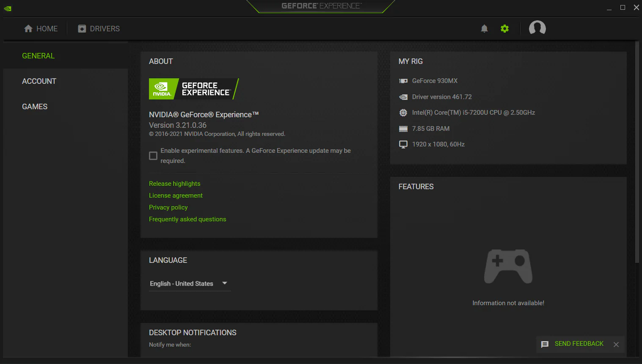Click the gamepad icon in Features
The width and height of the screenshot is (642, 364).
point(508,266)
